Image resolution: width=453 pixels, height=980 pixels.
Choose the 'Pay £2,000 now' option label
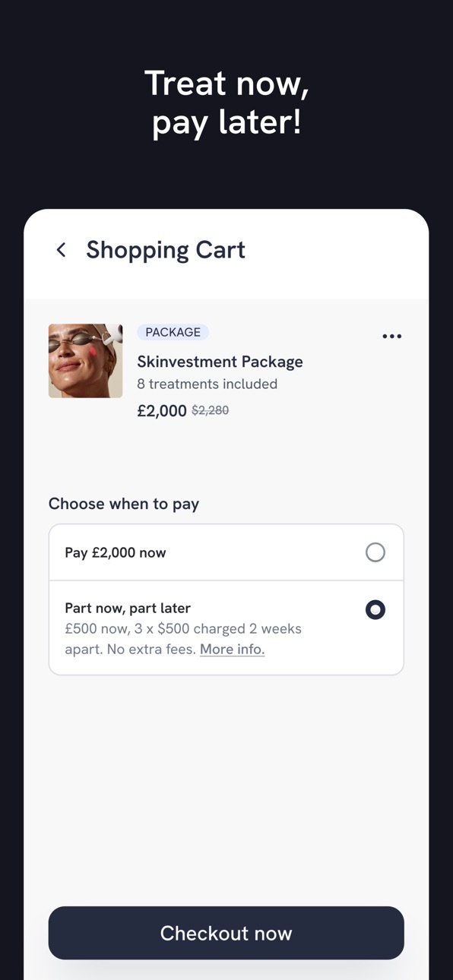coord(116,553)
